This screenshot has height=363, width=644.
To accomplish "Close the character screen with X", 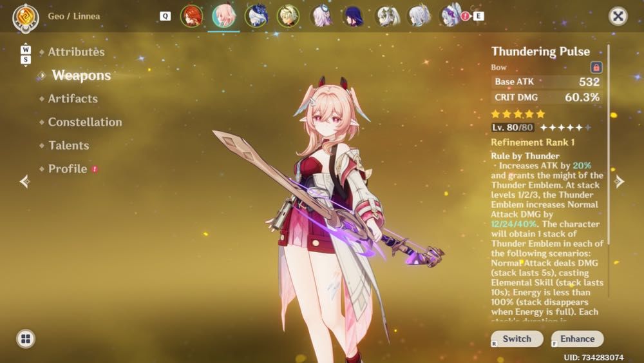I will (618, 16).
